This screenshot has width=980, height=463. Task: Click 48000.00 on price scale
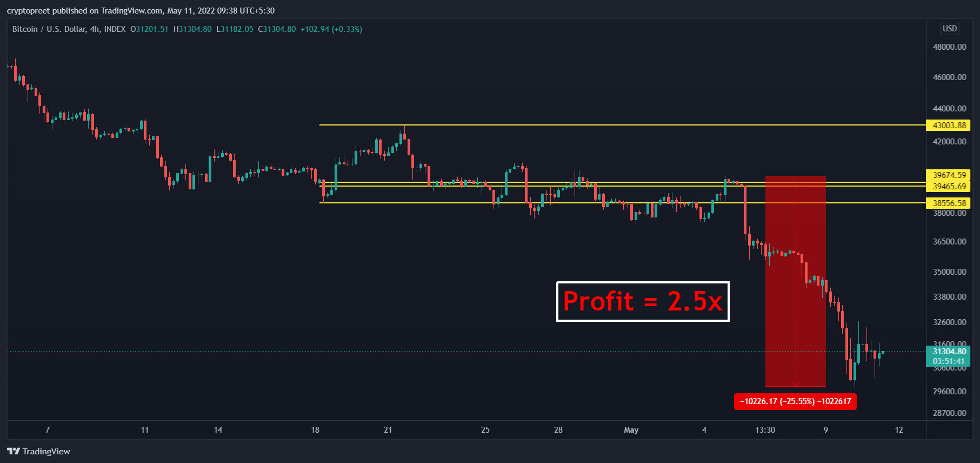950,47
